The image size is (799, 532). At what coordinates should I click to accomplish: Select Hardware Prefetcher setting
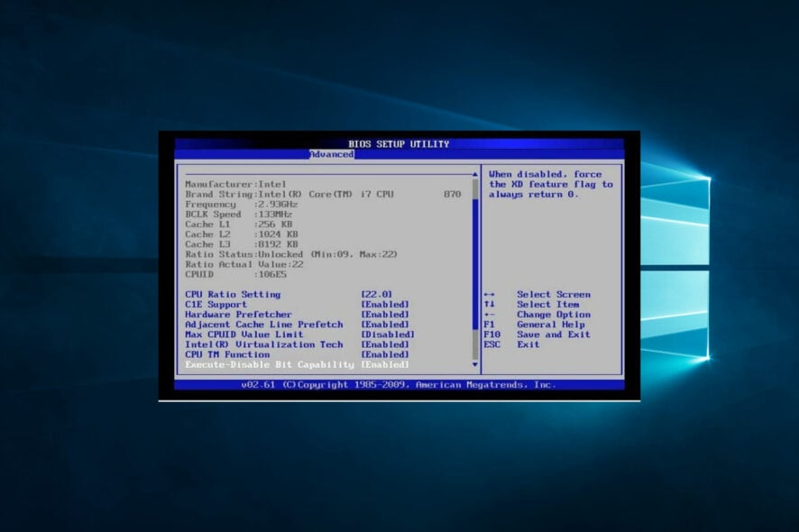238,315
